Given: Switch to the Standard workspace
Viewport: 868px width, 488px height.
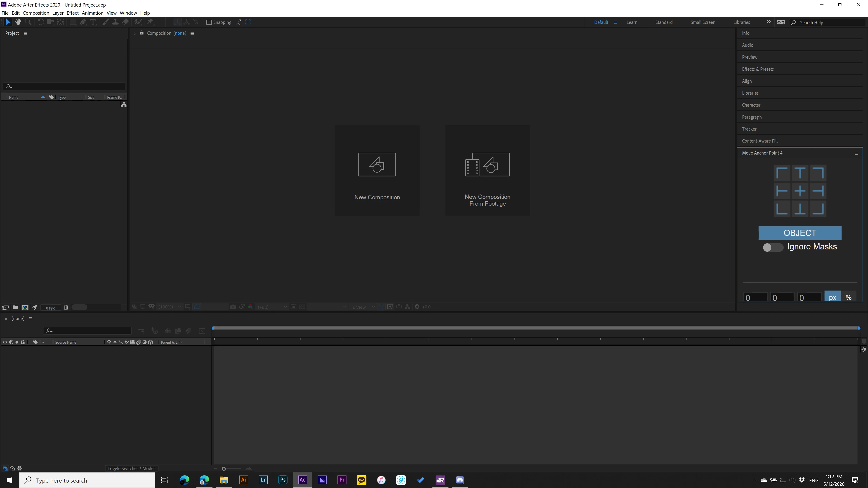Looking at the screenshot, I should (x=664, y=22).
